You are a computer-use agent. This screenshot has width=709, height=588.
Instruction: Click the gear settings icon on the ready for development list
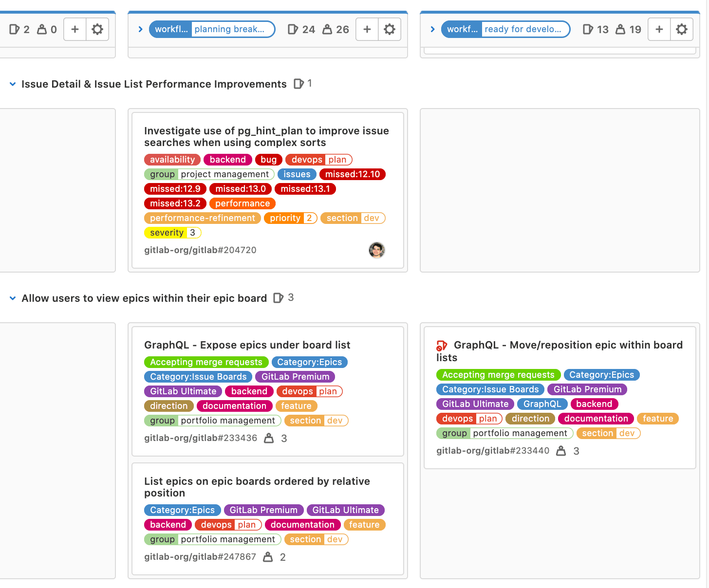click(x=681, y=29)
